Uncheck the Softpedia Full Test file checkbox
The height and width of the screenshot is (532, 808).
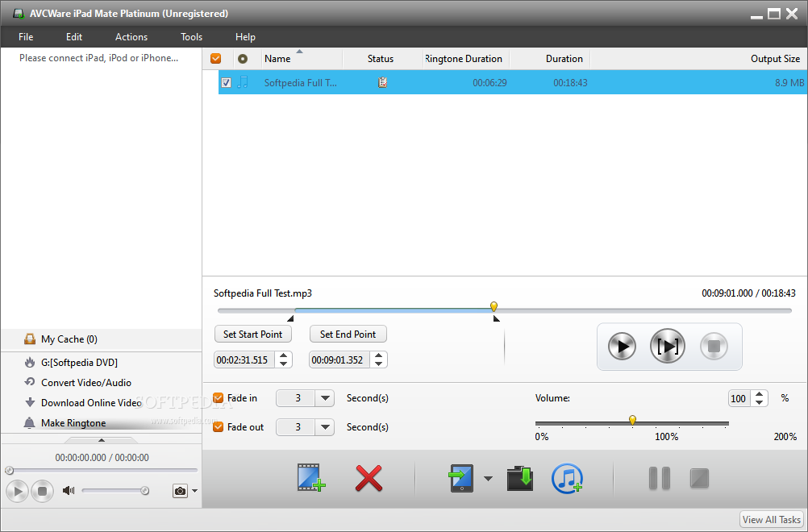click(226, 82)
